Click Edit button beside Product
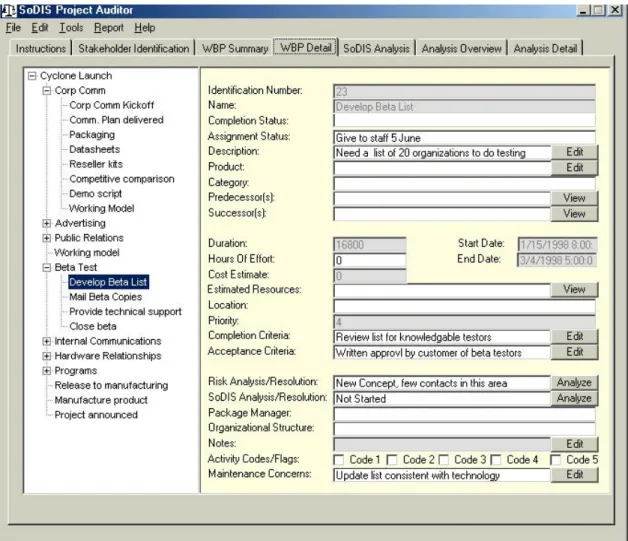Viewport: 628px width, 541px height. pyautogui.click(x=574, y=168)
